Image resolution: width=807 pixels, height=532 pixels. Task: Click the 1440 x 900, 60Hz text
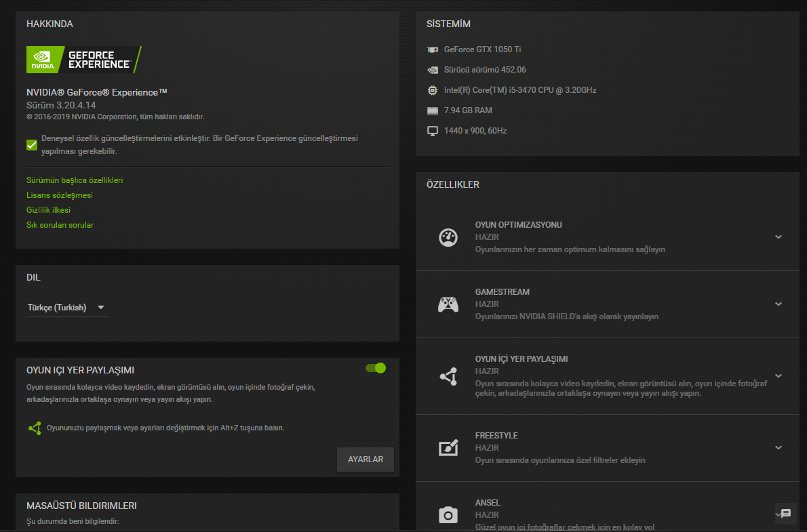pyautogui.click(x=475, y=131)
